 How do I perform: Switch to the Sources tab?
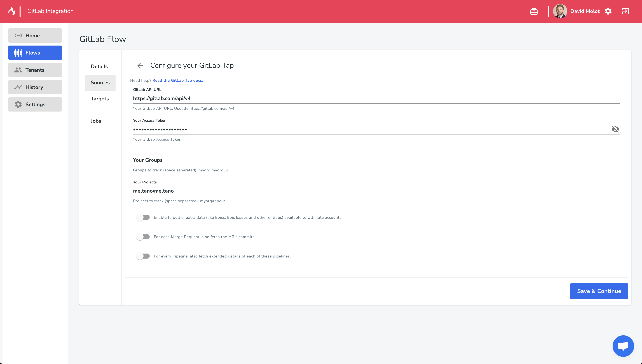(100, 82)
